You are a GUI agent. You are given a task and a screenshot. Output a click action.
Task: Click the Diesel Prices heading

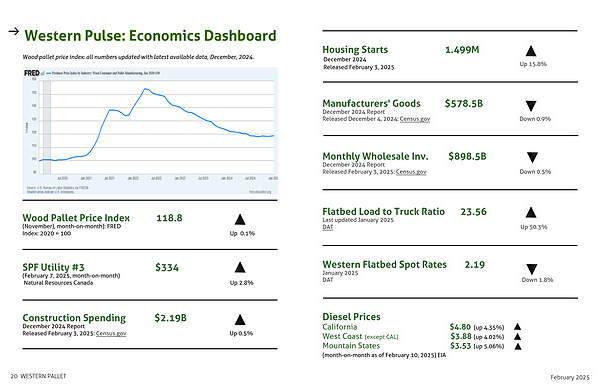[351, 317]
